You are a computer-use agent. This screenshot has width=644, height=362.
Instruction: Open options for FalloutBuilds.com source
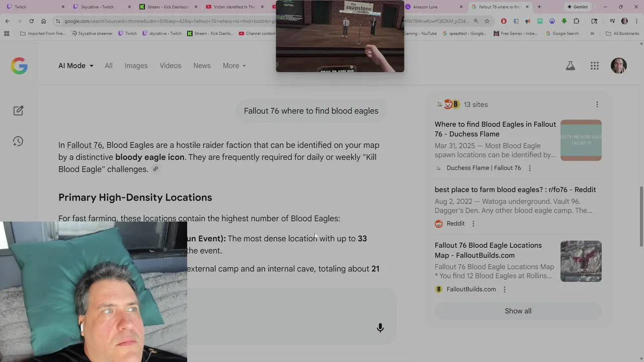[504, 289]
